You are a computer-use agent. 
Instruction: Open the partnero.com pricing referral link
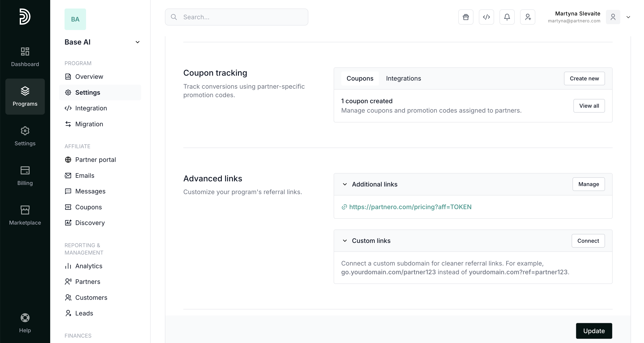click(410, 207)
